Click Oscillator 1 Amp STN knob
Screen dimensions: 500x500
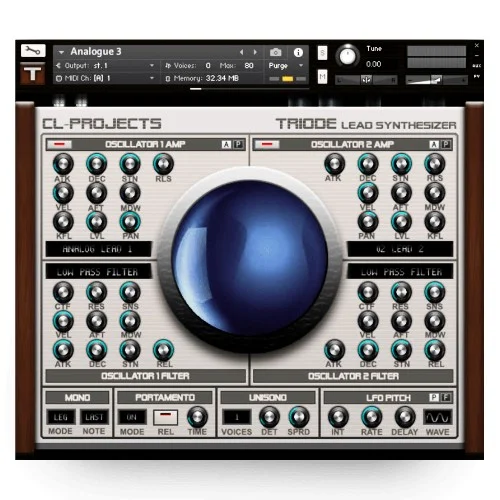pos(130,164)
